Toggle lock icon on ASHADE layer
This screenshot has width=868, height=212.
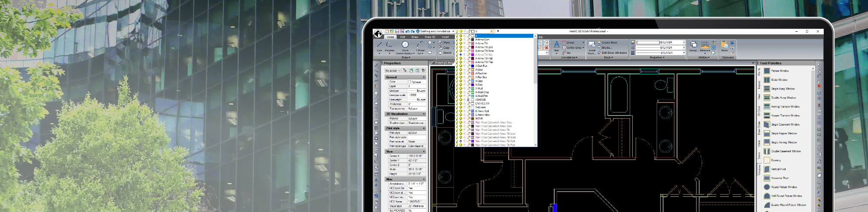(x=469, y=100)
